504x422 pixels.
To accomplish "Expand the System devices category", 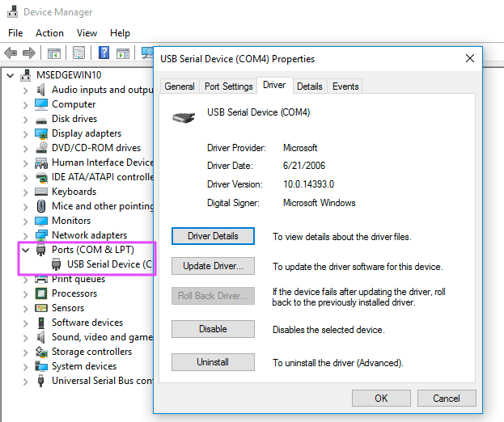I will coord(25,367).
